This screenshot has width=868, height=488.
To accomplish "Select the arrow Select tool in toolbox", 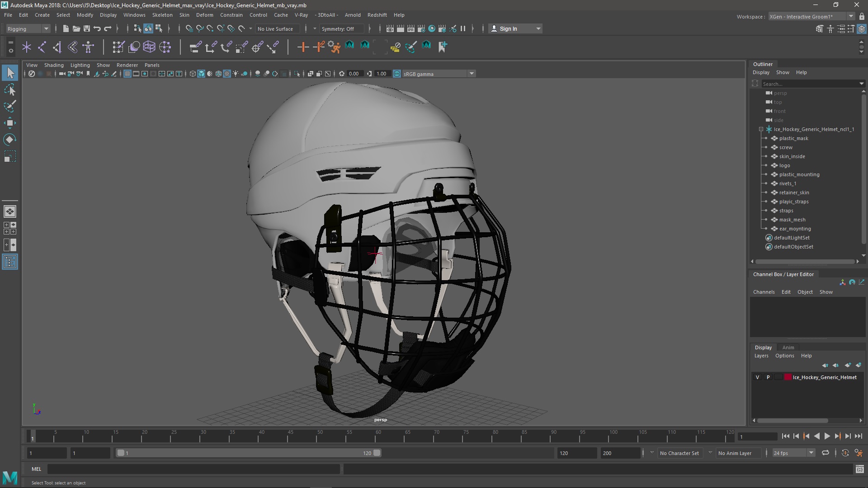I will click(10, 73).
